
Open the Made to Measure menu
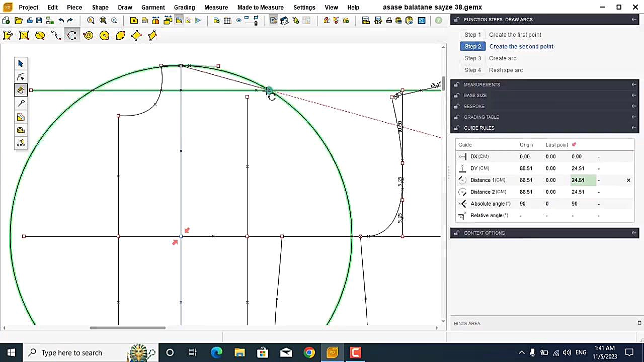[260, 8]
